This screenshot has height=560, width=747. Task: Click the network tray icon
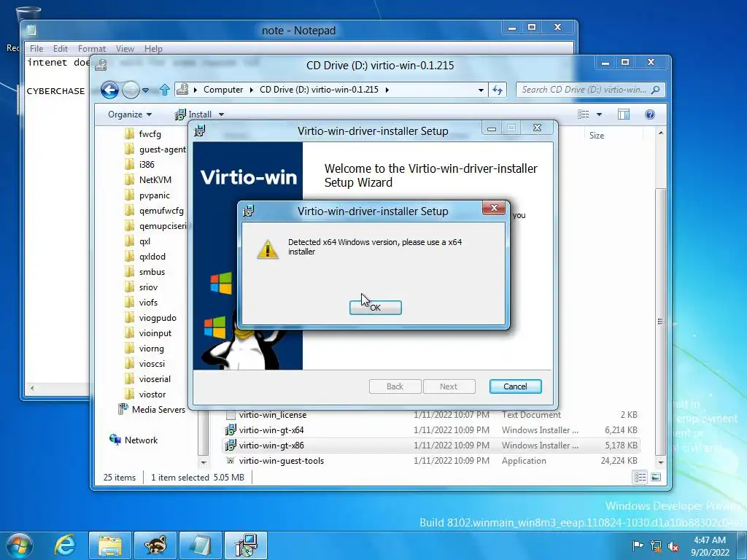coord(656,545)
